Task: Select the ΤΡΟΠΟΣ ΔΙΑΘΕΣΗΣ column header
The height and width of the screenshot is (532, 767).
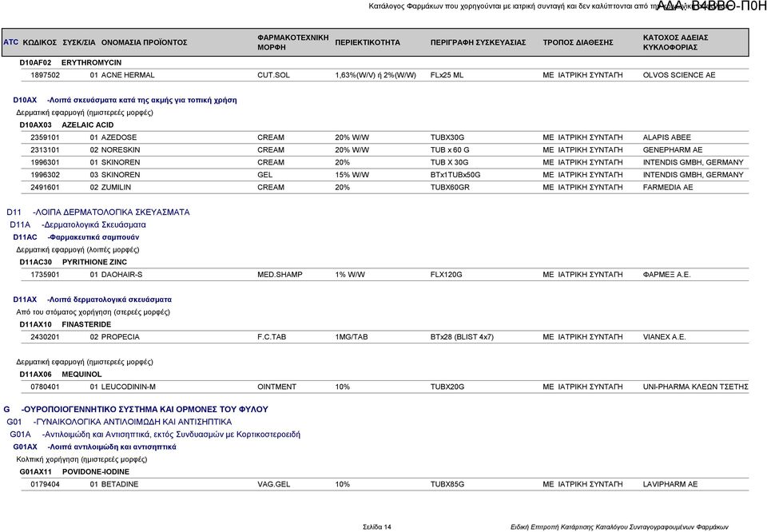Action: (x=578, y=42)
